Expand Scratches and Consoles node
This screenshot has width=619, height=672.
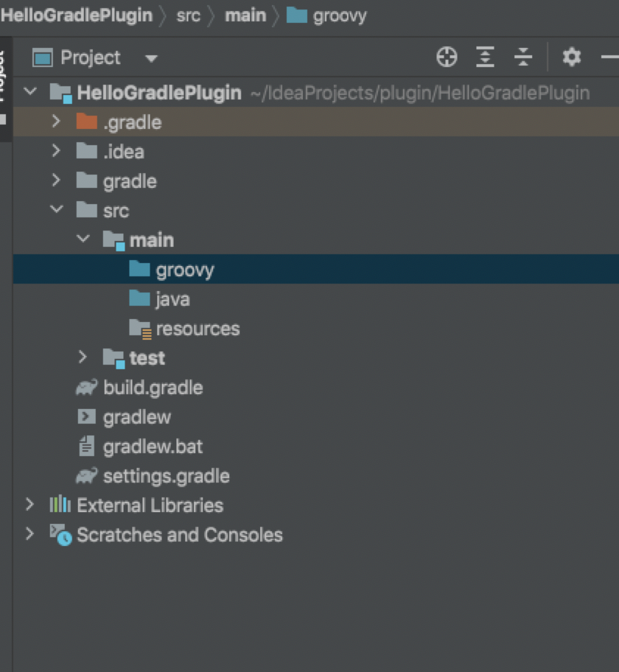[29, 534]
